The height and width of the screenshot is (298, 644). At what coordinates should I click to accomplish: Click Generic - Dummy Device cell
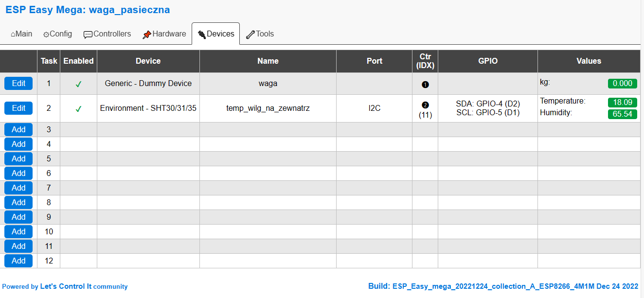148,84
